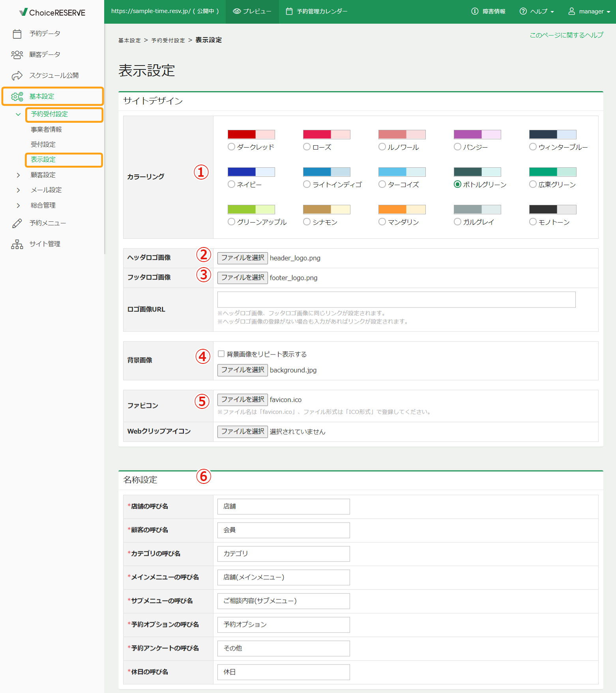
Task: Expand the 総合管理 submenu chevron
Action: tap(18, 206)
